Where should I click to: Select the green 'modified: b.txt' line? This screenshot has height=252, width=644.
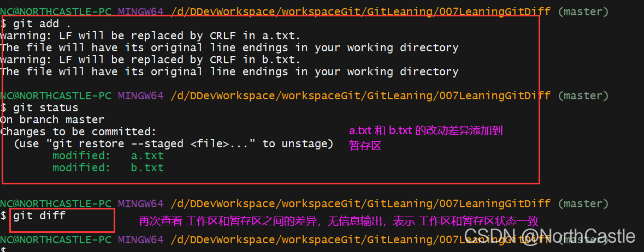tap(108, 168)
